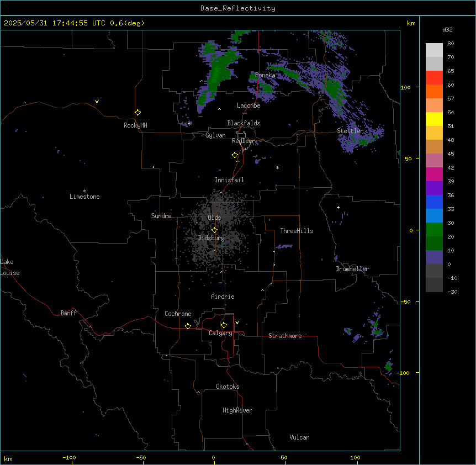The width and height of the screenshot is (476, 465).
Task: Click the Blackfalds label on the map
Action: (244, 123)
